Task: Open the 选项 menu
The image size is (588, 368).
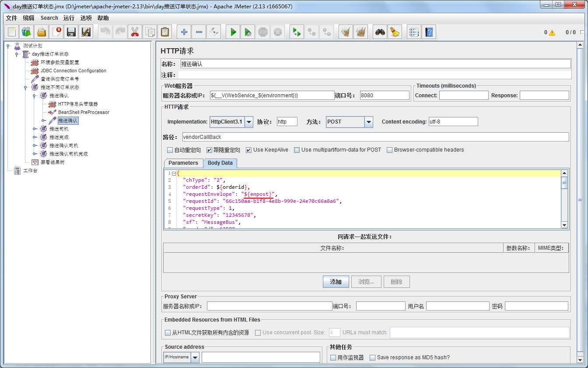Action: (x=86, y=18)
